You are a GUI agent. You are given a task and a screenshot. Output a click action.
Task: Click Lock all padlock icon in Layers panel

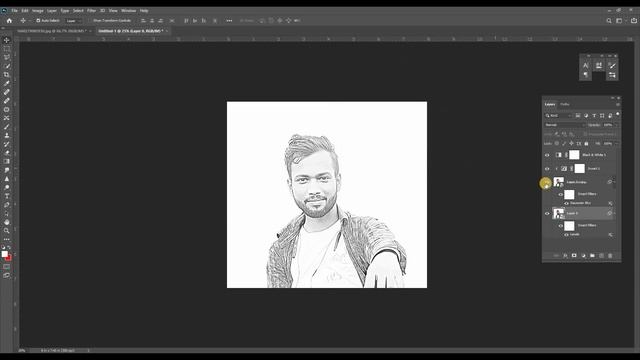[586, 144]
